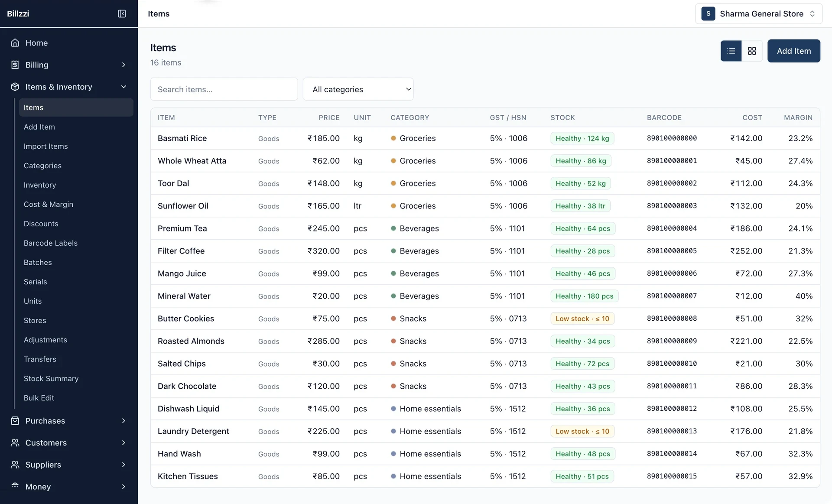Expand the Money menu chevron
Screen dimensions: 832x504
pyautogui.click(x=123, y=487)
